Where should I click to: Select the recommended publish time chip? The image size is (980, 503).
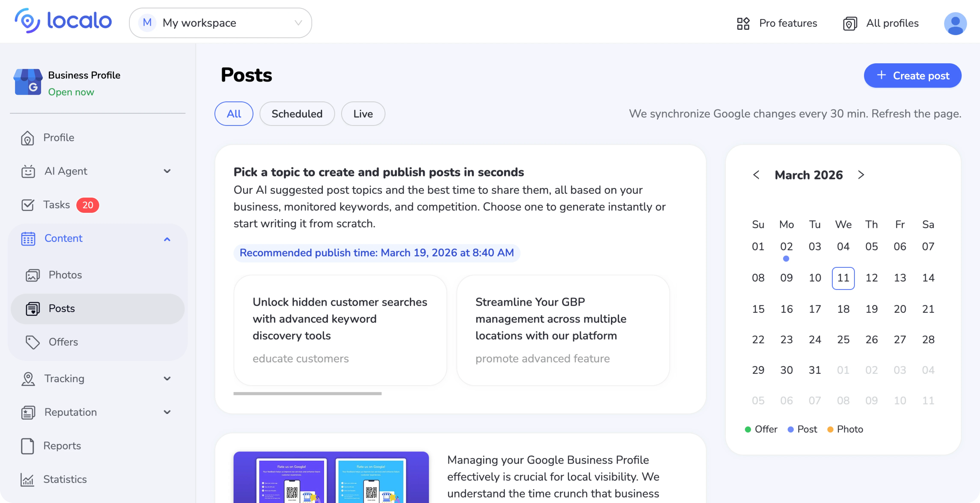[x=376, y=252]
